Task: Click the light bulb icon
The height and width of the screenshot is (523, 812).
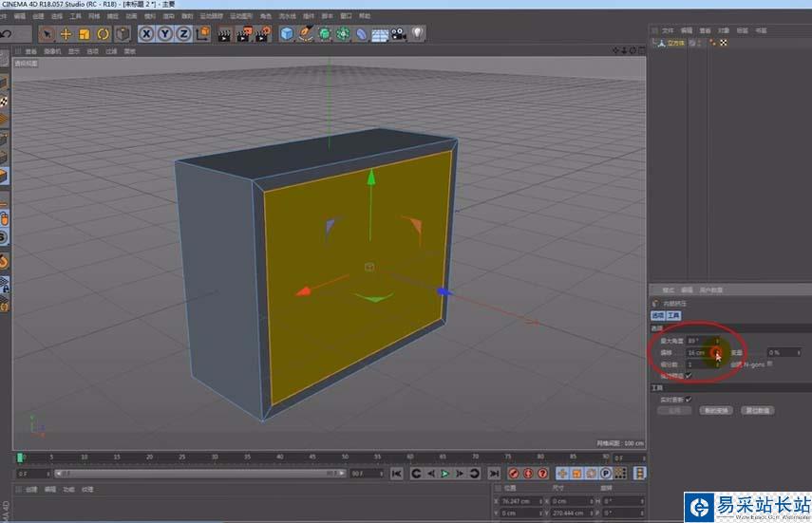Action: [417, 34]
